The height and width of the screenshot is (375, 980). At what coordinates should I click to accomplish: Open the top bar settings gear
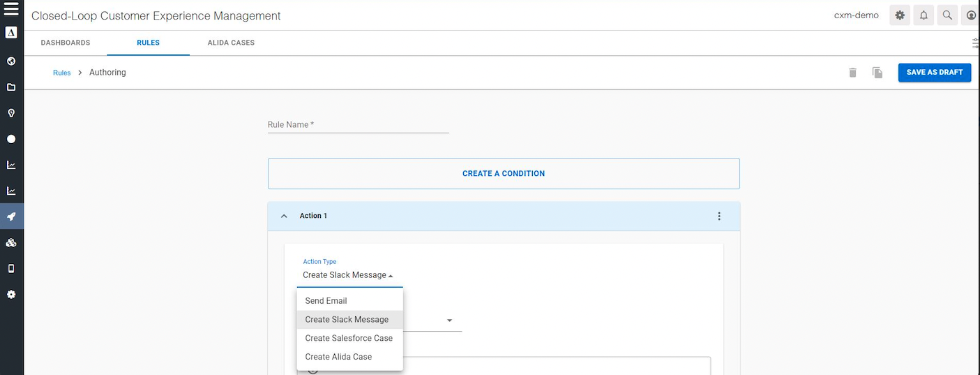pos(900,15)
